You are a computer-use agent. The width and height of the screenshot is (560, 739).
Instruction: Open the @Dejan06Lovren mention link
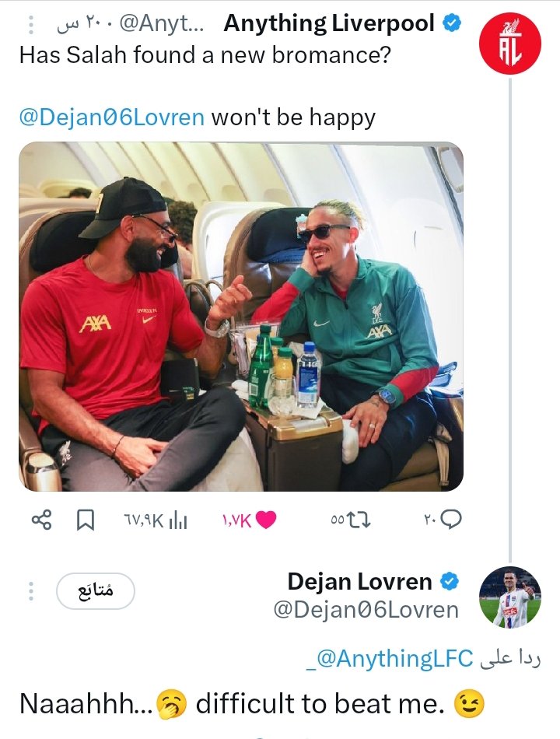pos(112,117)
